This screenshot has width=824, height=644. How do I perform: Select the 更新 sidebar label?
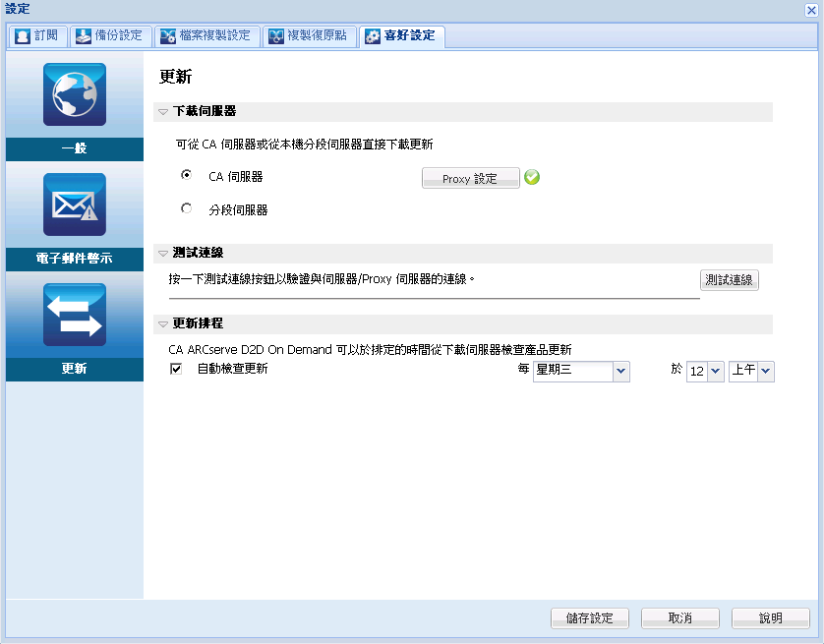pyautogui.click(x=75, y=370)
